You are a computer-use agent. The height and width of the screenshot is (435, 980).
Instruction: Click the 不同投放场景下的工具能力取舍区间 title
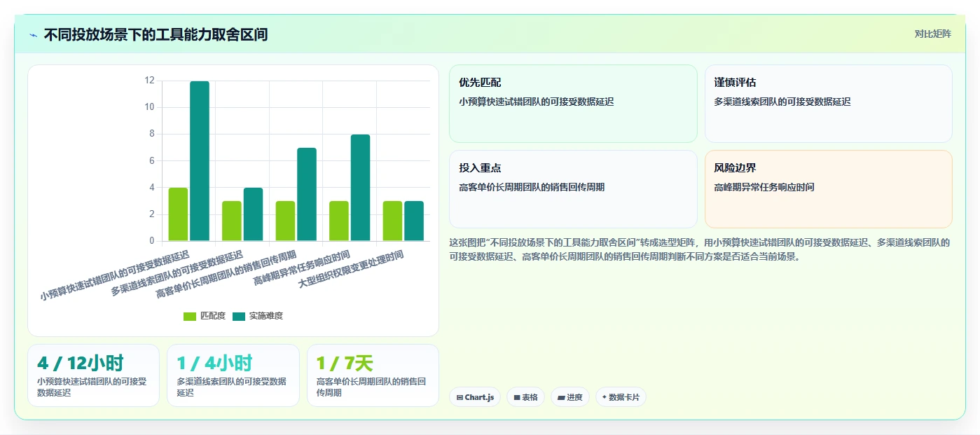coord(156,34)
